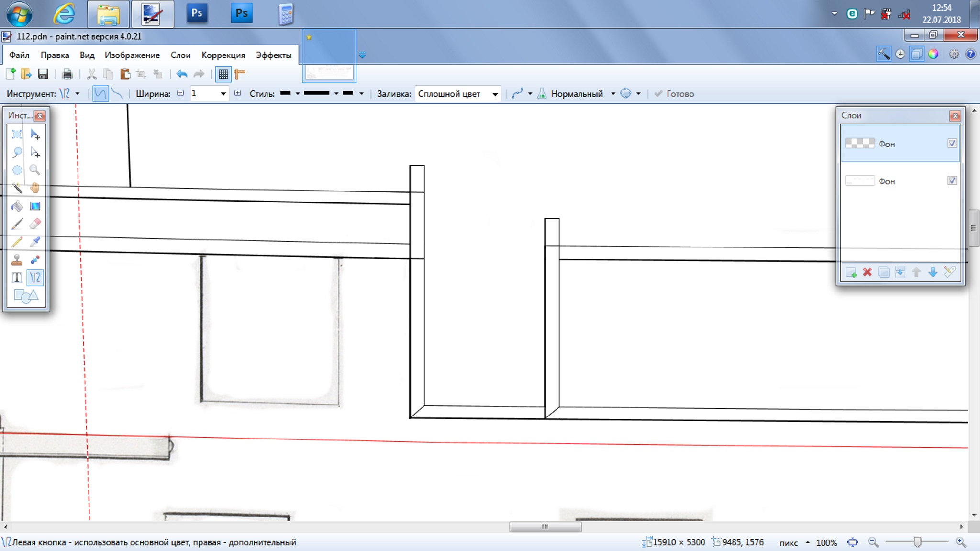Choose the Bezier curve type
This screenshot has width=980, height=551.
117,93
